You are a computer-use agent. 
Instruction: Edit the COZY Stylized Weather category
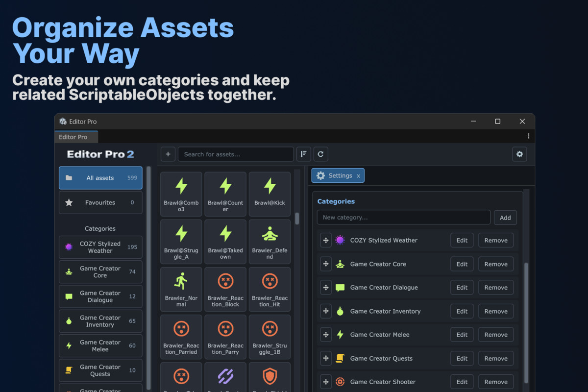462,240
